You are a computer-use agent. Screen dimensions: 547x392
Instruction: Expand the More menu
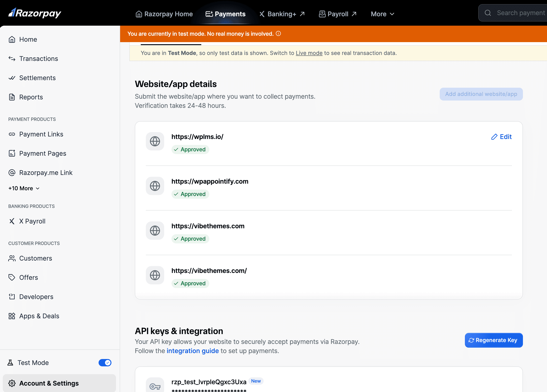[x=383, y=14]
